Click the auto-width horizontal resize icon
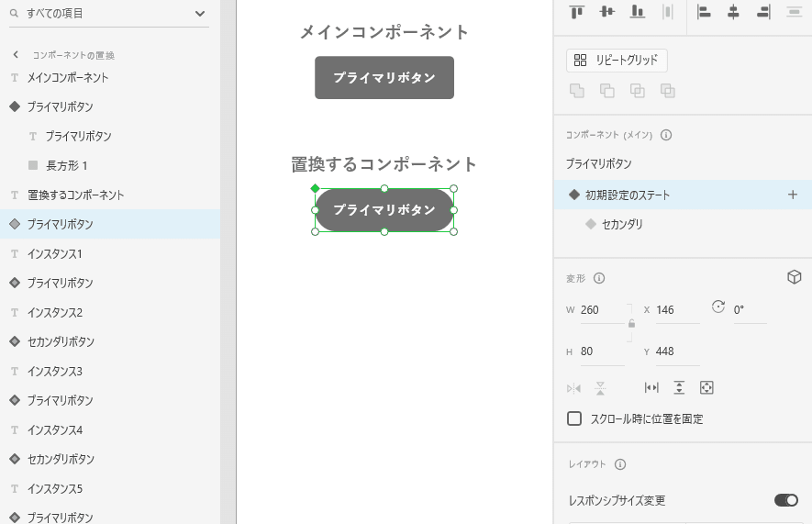The height and width of the screenshot is (524, 812). click(652, 388)
